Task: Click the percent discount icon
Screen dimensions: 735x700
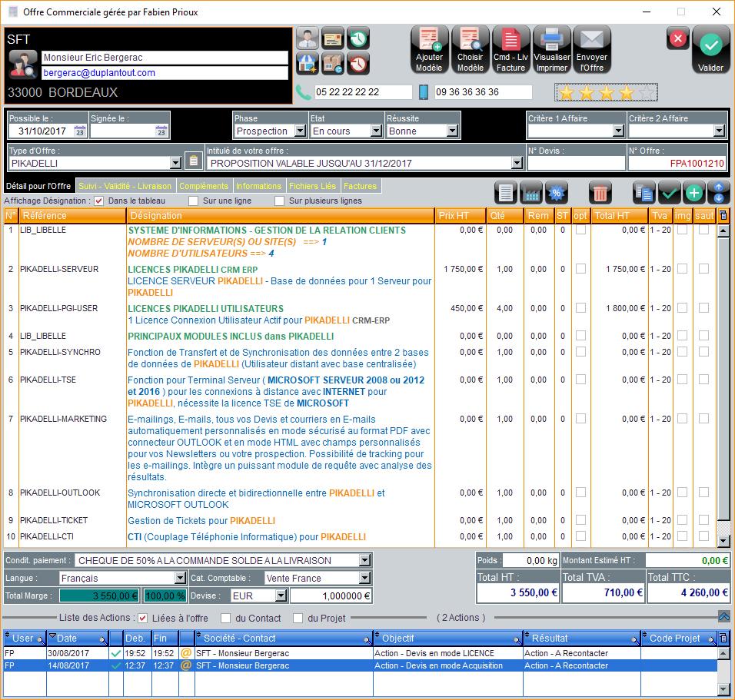Action: 557,193
